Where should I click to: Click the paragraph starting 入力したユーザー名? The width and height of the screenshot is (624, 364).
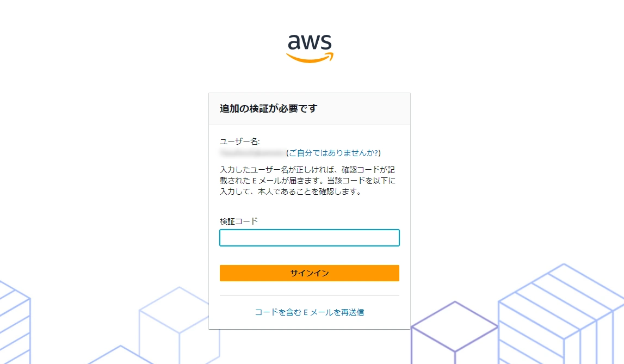click(x=308, y=181)
